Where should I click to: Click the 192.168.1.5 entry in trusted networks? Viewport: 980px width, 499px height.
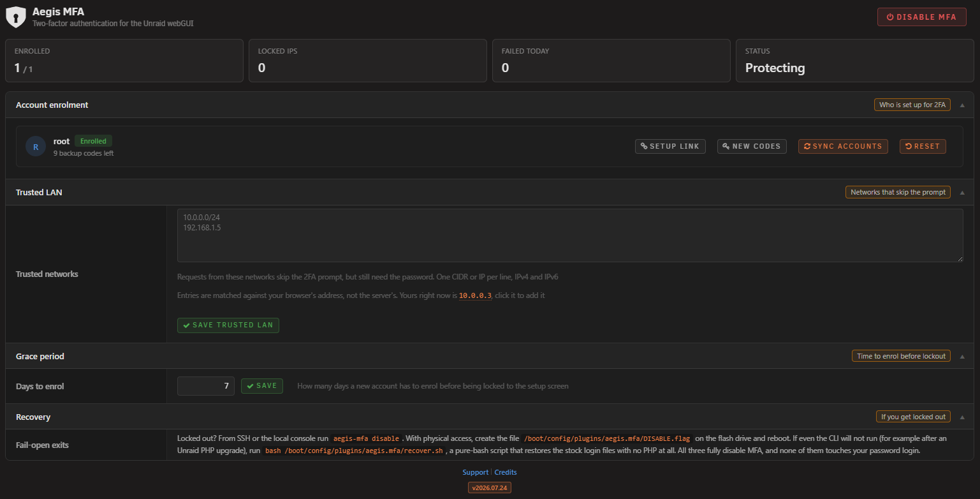201,227
